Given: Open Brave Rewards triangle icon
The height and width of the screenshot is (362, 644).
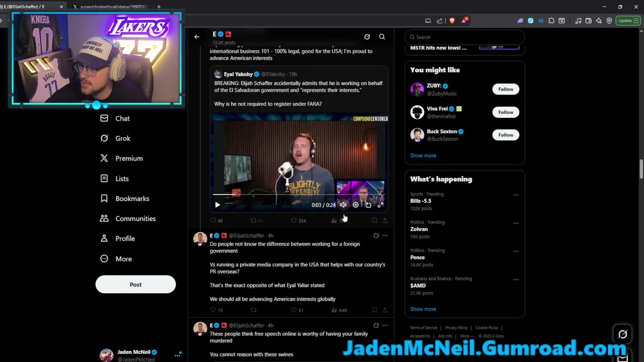Looking at the screenshot, I should 464,21.
